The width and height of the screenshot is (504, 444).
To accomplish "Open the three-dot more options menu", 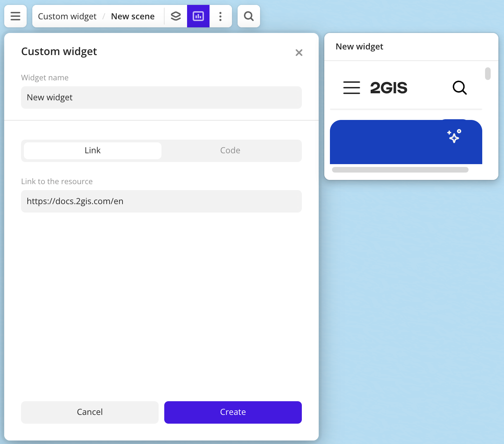I will 220,16.
